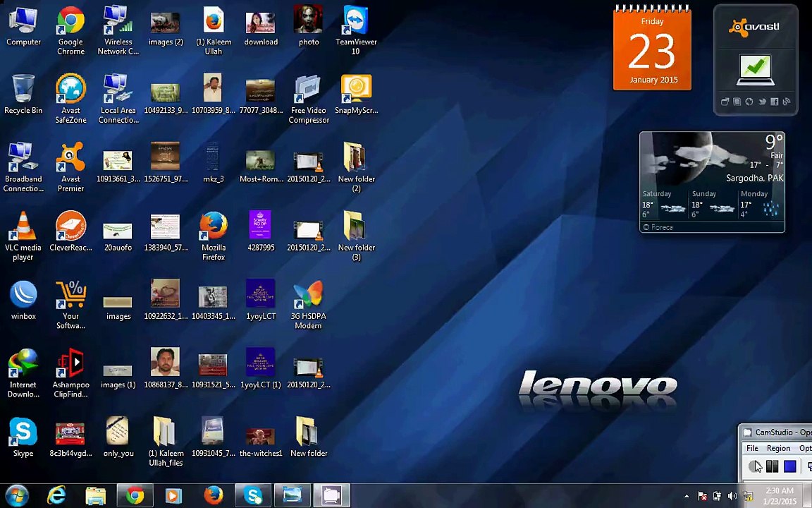Click the winbox desktop icon

pos(23,300)
